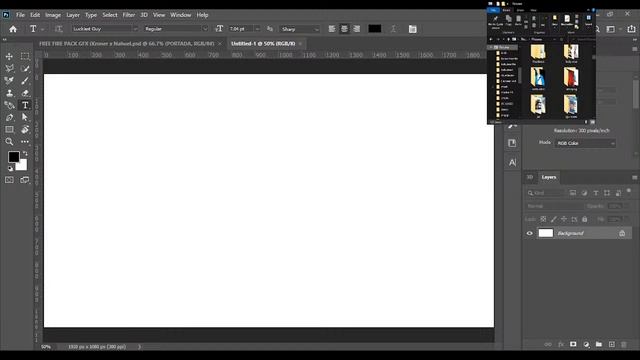
Task: Go to the Photoshop Home screen
Action: [x=13, y=29]
